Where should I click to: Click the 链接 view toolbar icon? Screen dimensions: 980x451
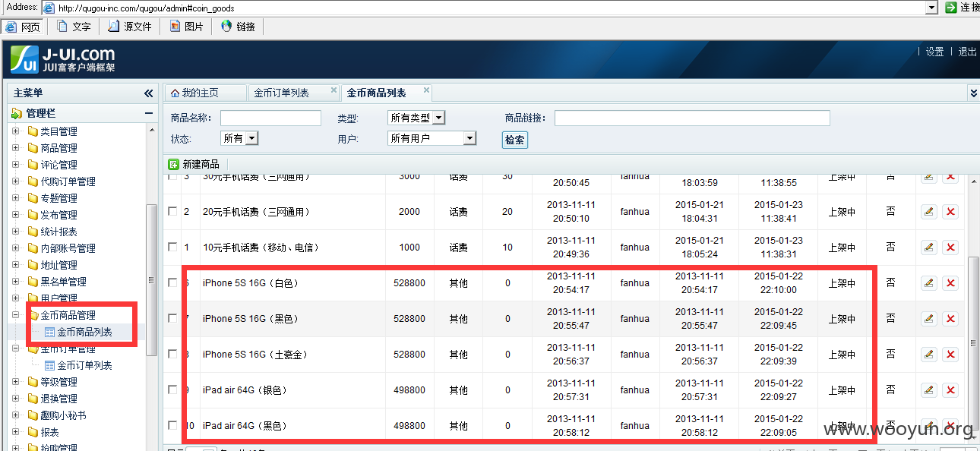(x=226, y=27)
